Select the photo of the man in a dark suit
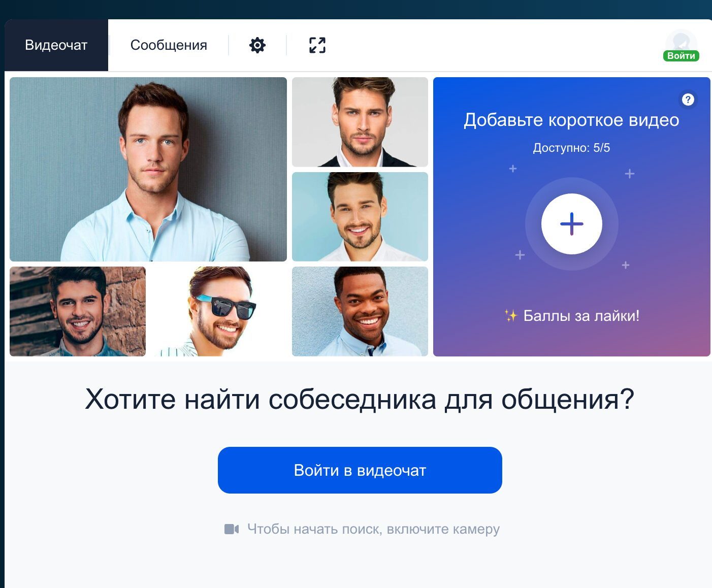The image size is (712, 588). point(360,122)
